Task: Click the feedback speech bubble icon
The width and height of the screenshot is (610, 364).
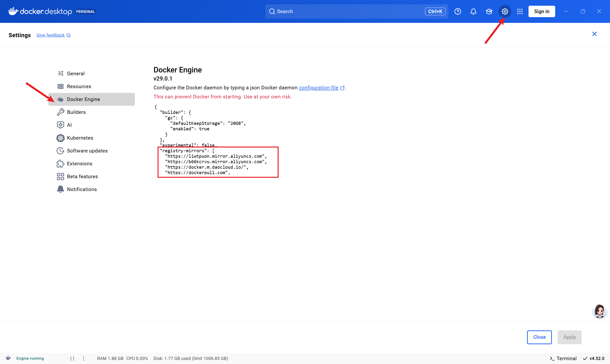Action: coord(68,35)
